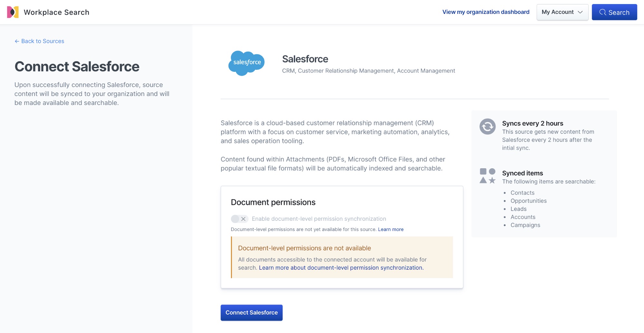
Task: Click Contacts in synced items list
Action: [522, 193]
